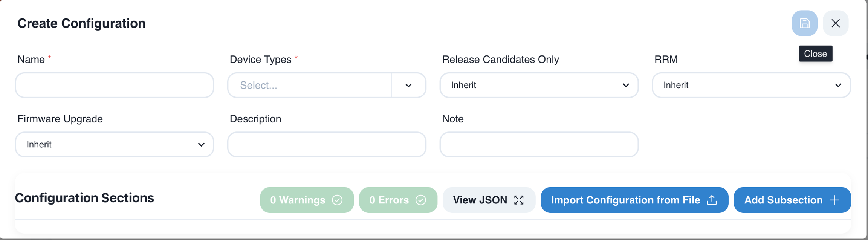
Task: Close the Create Configuration dialog
Action: coord(835,23)
